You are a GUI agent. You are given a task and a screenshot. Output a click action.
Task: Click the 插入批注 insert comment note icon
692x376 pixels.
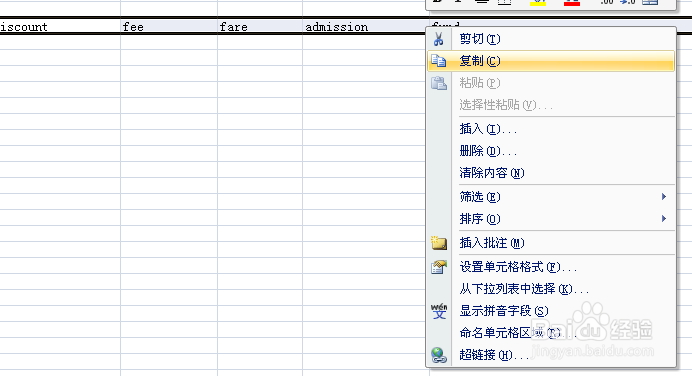[439, 243]
